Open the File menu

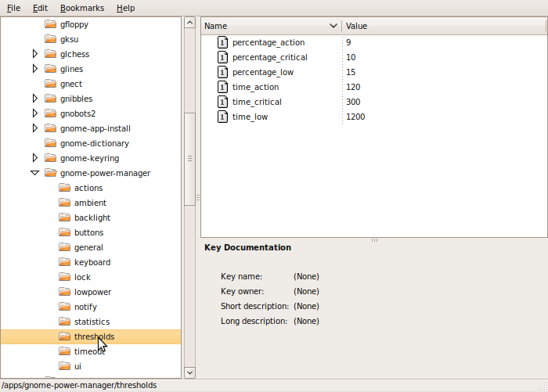[x=13, y=8]
